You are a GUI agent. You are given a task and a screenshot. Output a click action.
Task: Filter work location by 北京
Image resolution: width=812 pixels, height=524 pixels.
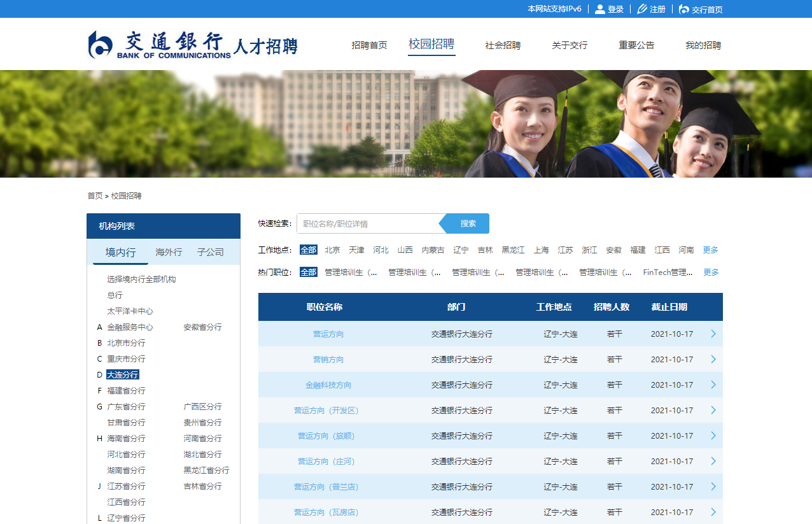[x=333, y=250]
